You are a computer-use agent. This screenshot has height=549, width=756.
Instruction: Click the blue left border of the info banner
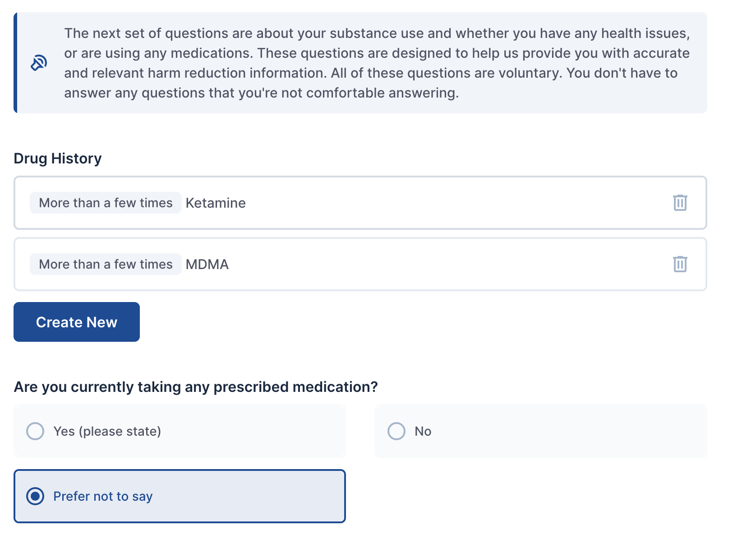point(15,63)
